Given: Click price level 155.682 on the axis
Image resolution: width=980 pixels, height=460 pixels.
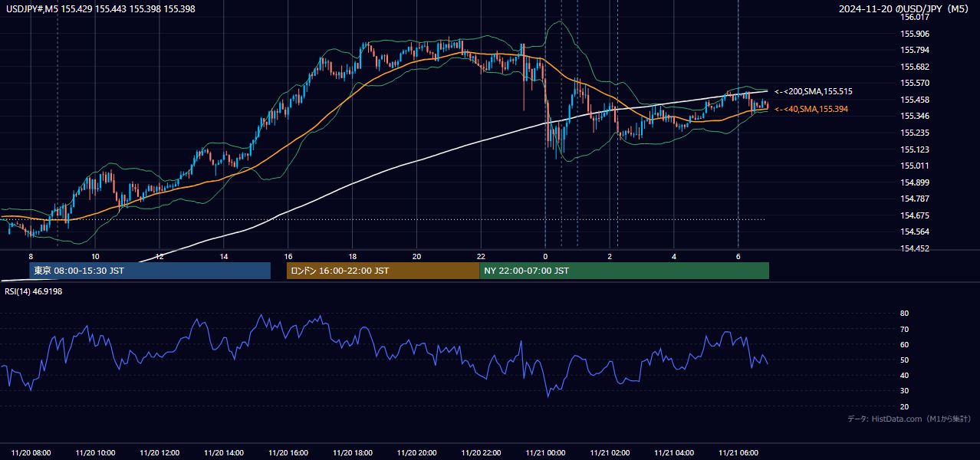Looking at the screenshot, I should click(915, 67).
